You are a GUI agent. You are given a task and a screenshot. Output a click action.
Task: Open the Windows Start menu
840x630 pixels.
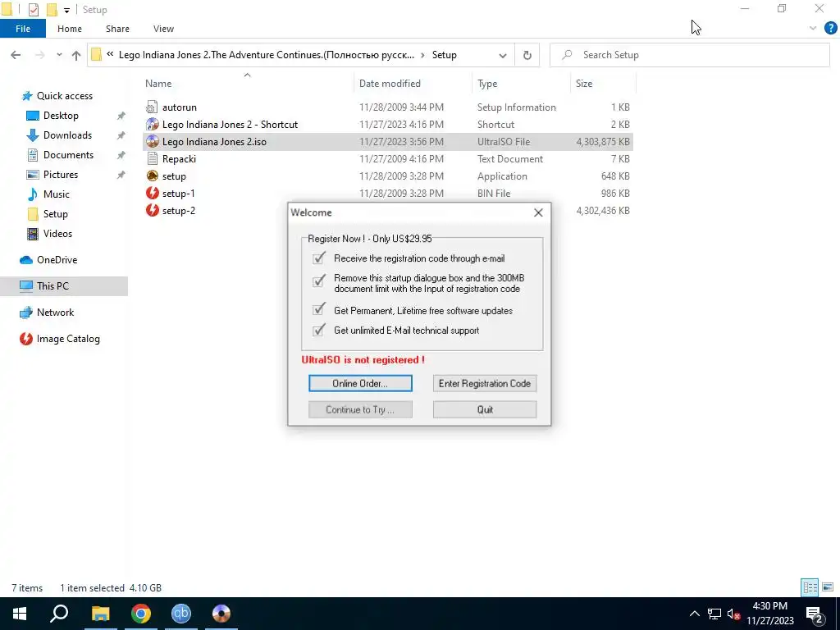[20, 614]
